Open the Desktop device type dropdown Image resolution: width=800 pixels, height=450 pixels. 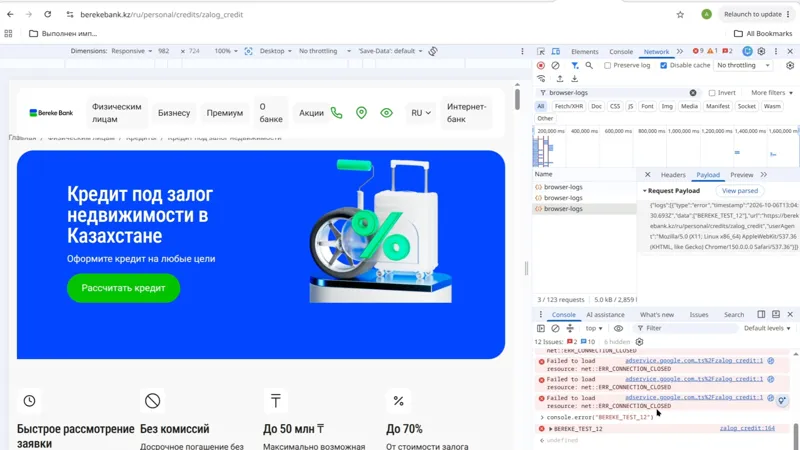(276, 51)
